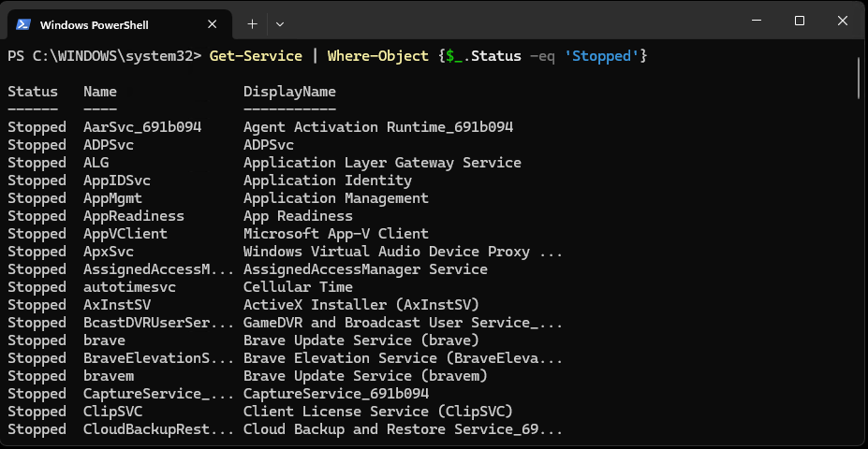
Task: Click the ClipSVC service name
Action: pyautogui.click(x=113, y=412)
